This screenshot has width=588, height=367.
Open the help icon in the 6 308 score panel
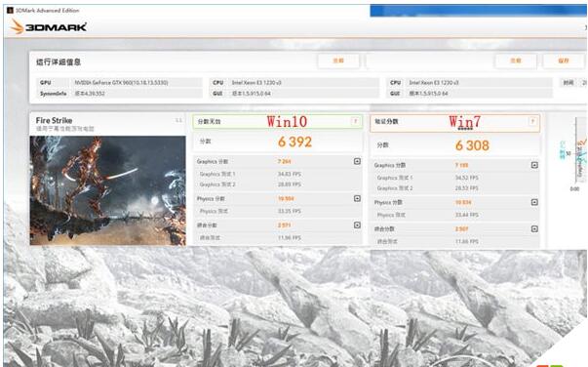tap(532, 121)
